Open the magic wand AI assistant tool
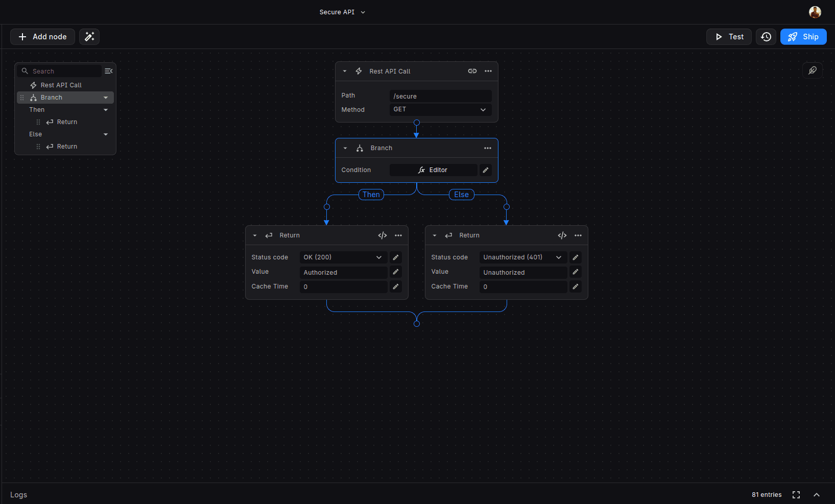 [89, 36]
